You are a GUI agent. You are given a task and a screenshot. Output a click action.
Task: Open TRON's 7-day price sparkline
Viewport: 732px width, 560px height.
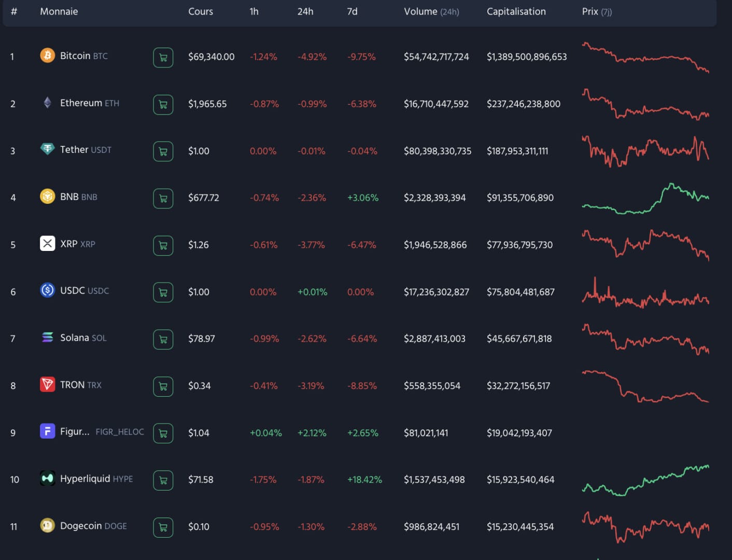tap(645, 386)
